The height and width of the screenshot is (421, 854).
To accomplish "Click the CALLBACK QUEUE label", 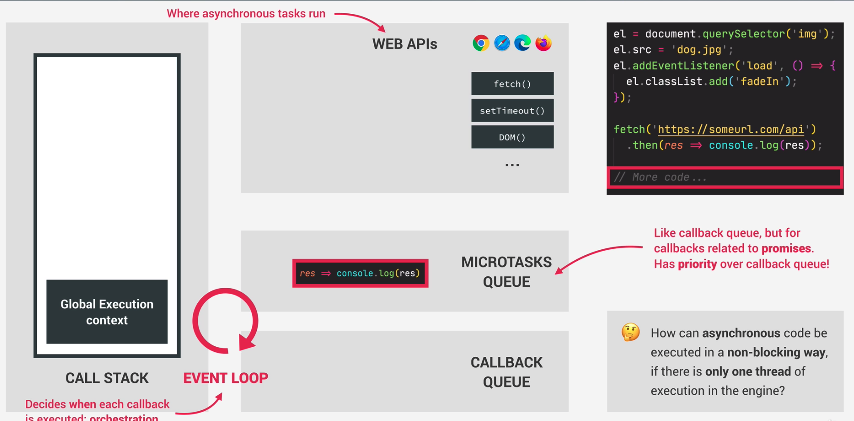I will (x=506, y=372).
